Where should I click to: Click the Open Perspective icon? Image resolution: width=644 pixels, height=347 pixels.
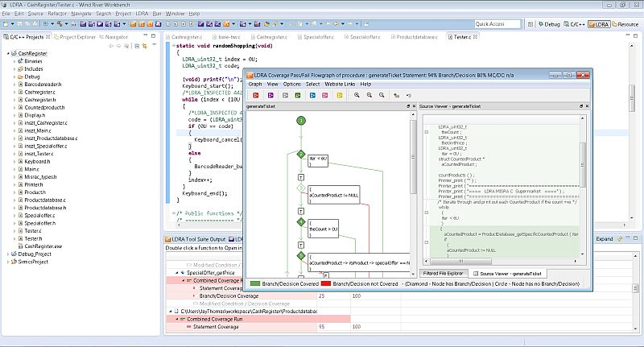click(530, 24)
